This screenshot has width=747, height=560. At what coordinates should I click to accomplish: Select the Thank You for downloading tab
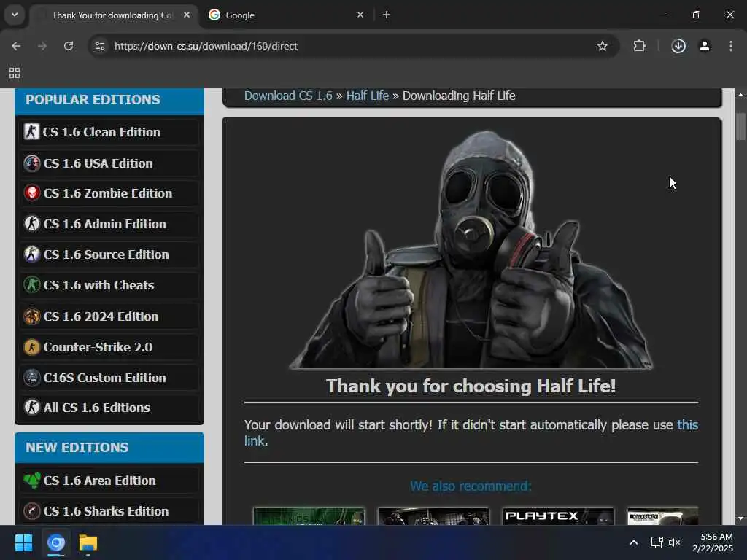click(x=115, y=15)
